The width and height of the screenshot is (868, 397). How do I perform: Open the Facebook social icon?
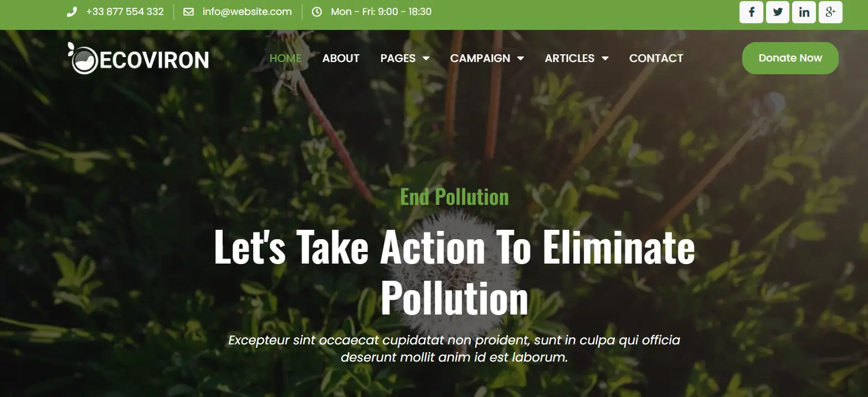coord(751,12)
